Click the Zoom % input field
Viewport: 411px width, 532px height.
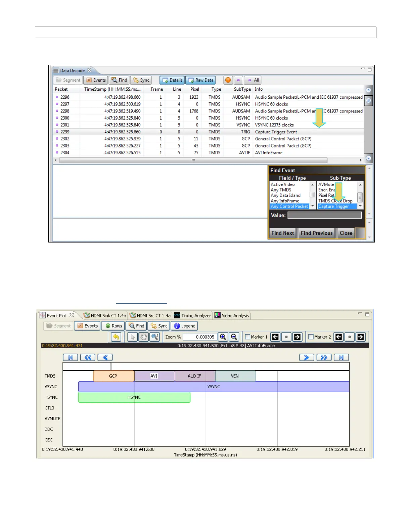[200, 337]
